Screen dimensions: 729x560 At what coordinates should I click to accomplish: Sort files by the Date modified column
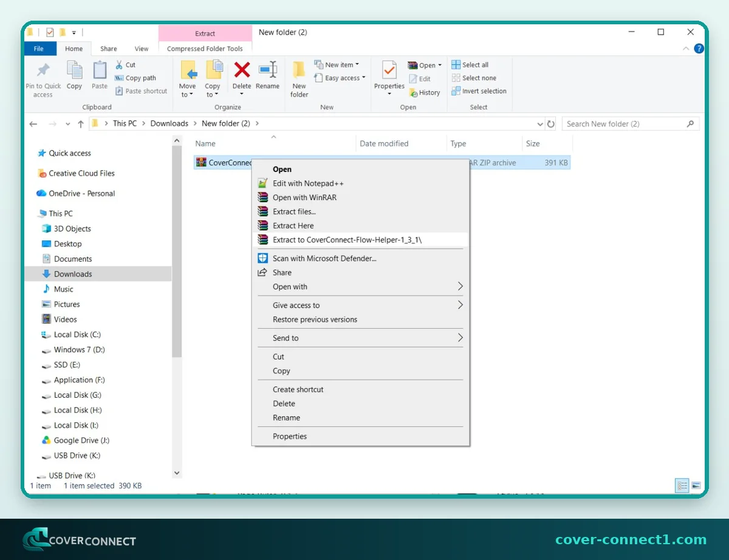[x=384, y=144]
